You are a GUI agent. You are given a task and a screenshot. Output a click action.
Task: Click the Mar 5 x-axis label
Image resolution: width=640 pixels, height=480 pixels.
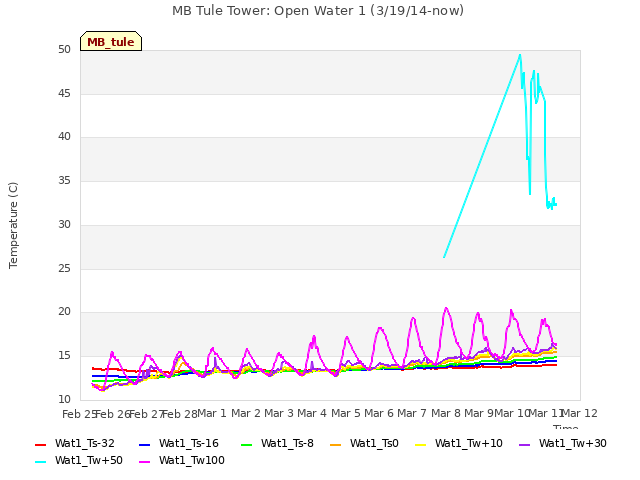[346, 413]
